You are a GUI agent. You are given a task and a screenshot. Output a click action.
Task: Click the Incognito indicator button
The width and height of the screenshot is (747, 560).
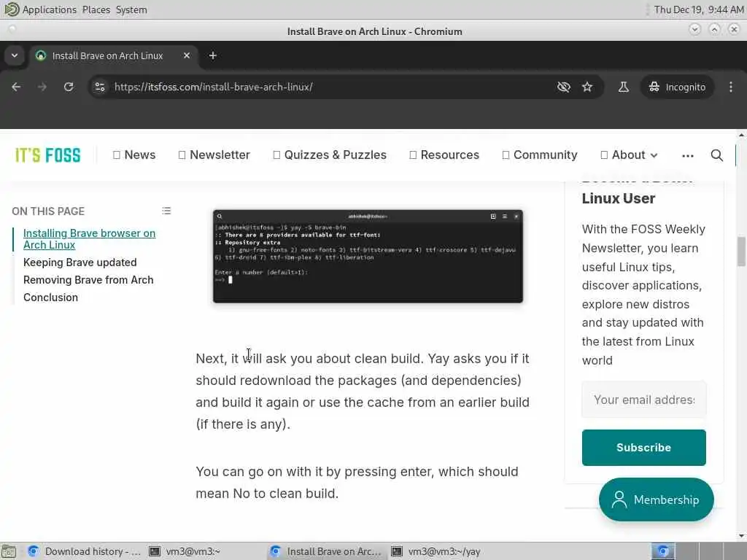(x=677, y=87)
